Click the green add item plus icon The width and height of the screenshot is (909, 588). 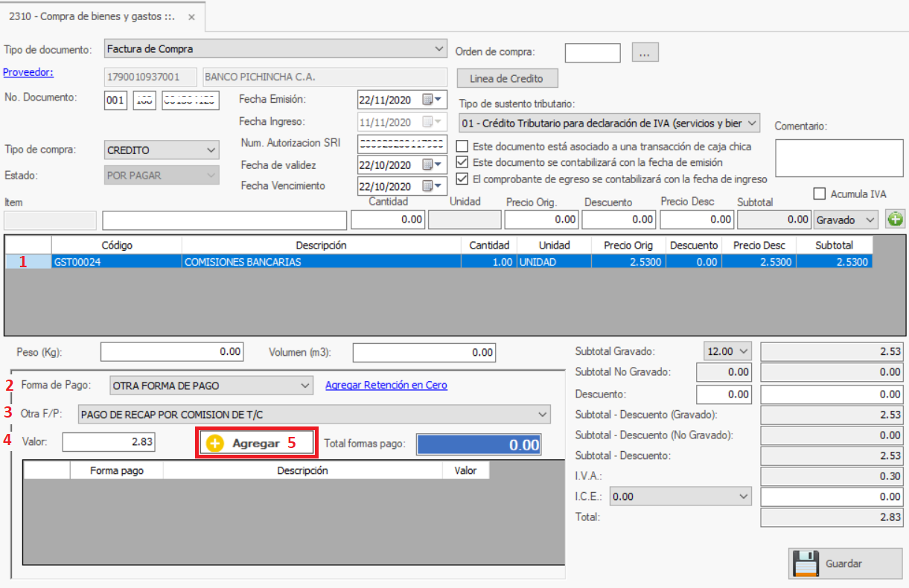pyautogui.click(x=894, y=220)
